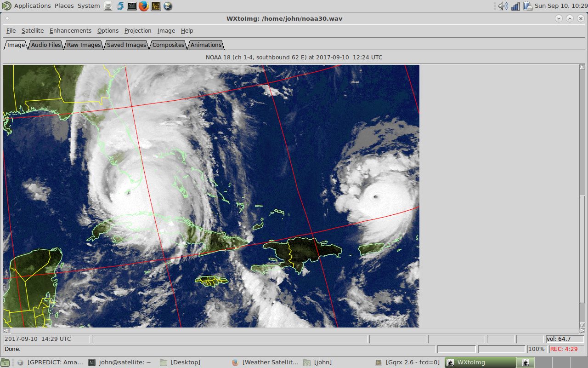The image size is (588, 368).
Task: Click the NOAA 18 pass caption text
Action: point(294,57)
